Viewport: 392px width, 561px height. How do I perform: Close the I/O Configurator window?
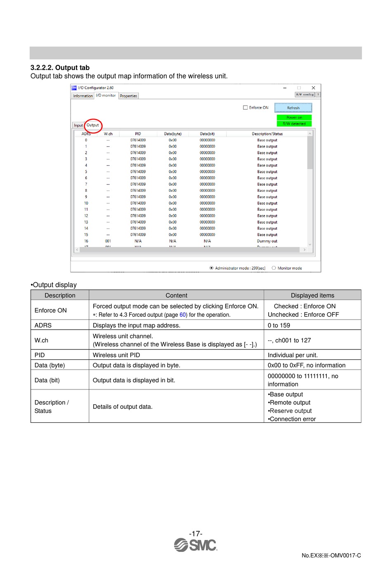coord(313,88)
